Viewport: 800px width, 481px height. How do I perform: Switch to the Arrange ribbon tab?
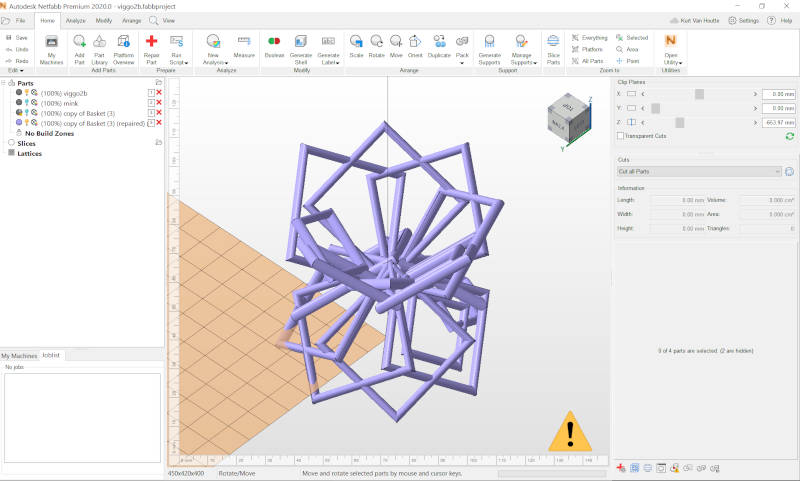pos(131,20)
